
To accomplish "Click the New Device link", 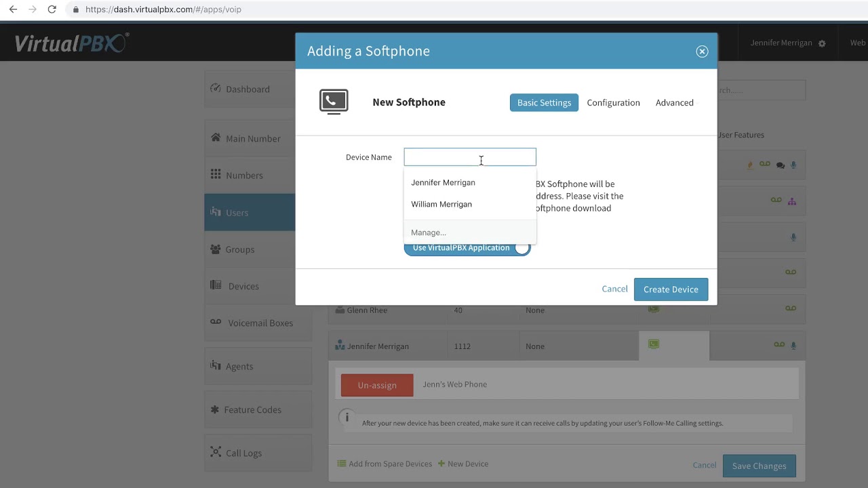I will [x=463, y=464].
